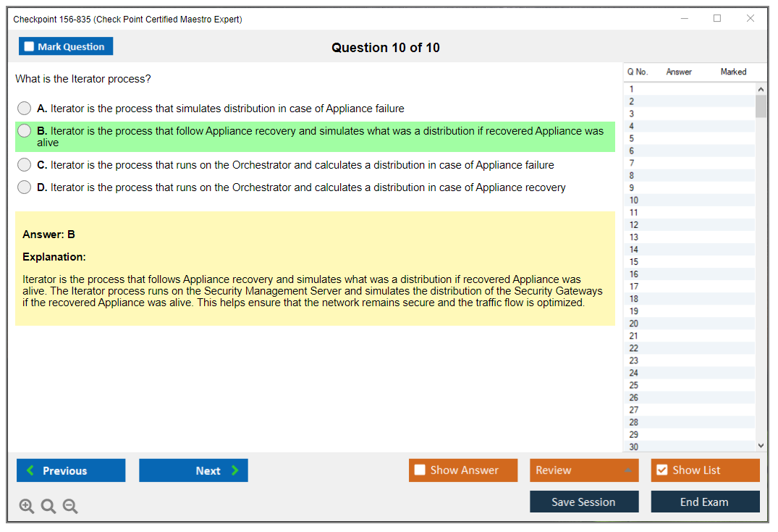Select radio button for option C
This screenshot has height=532, width=778.
tap(25, 165)
